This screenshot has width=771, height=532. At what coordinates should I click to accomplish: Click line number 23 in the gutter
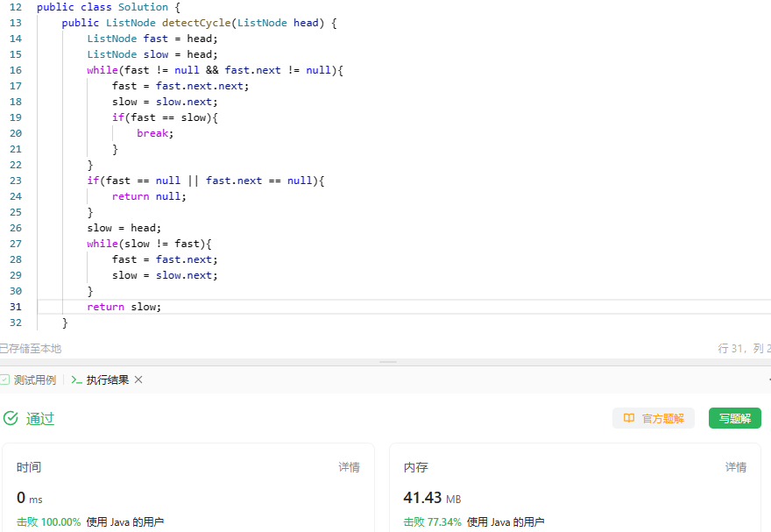[16, 181]
